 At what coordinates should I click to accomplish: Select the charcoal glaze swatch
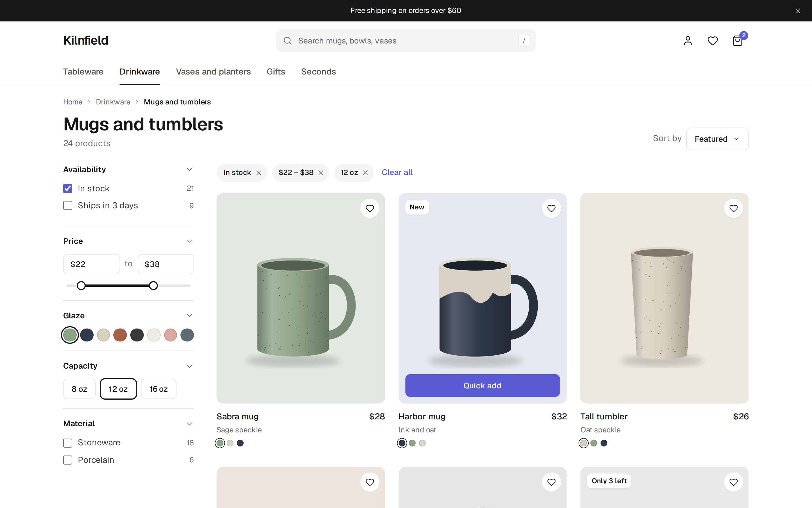[137, 335]
